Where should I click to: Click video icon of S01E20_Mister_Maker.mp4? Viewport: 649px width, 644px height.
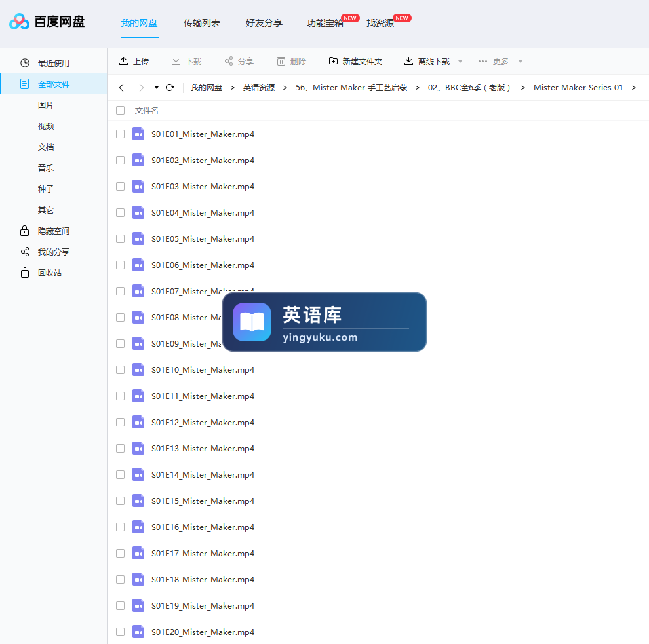point(138,632)
